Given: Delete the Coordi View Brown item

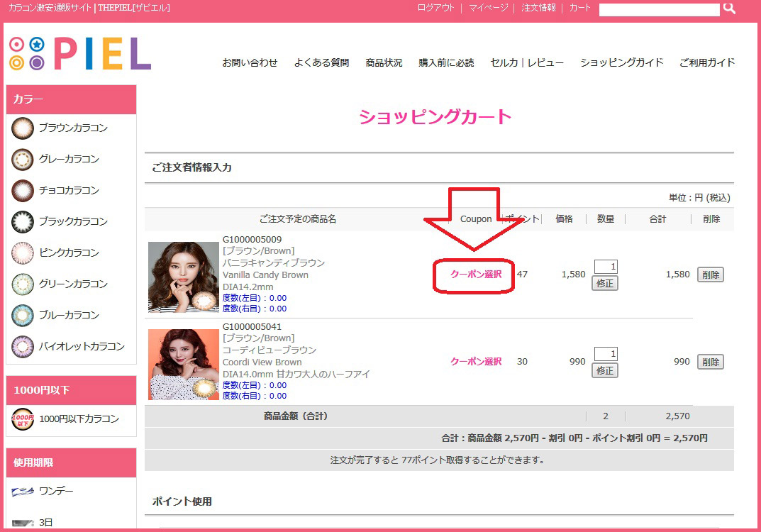Looking at the screenshot, I should point(710,362).
